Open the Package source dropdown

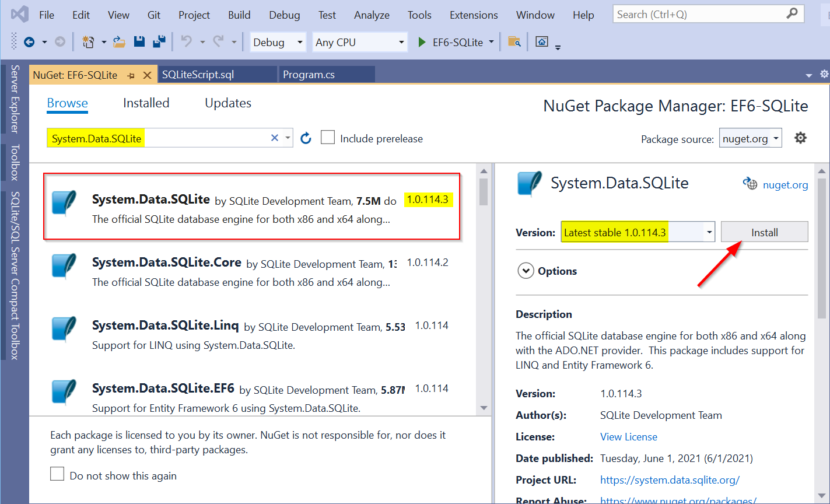[x=750, y=138]
